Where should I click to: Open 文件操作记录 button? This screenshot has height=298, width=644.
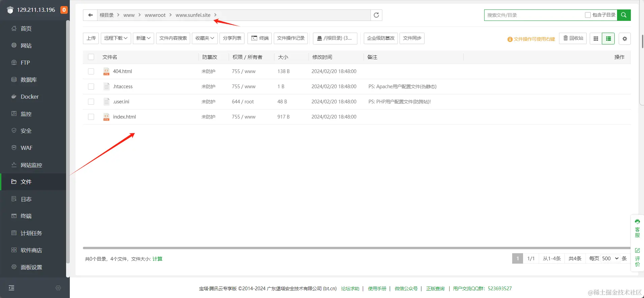click(x=291, y=38)
